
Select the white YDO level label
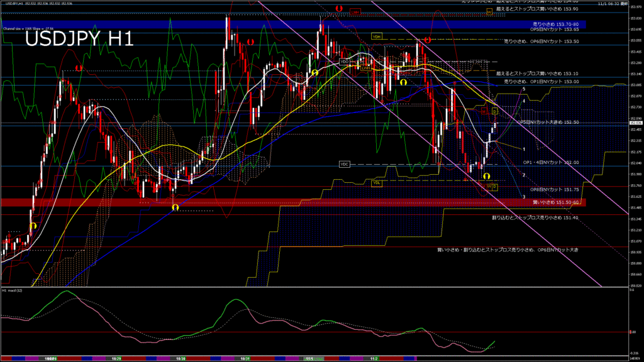point(344,62)
